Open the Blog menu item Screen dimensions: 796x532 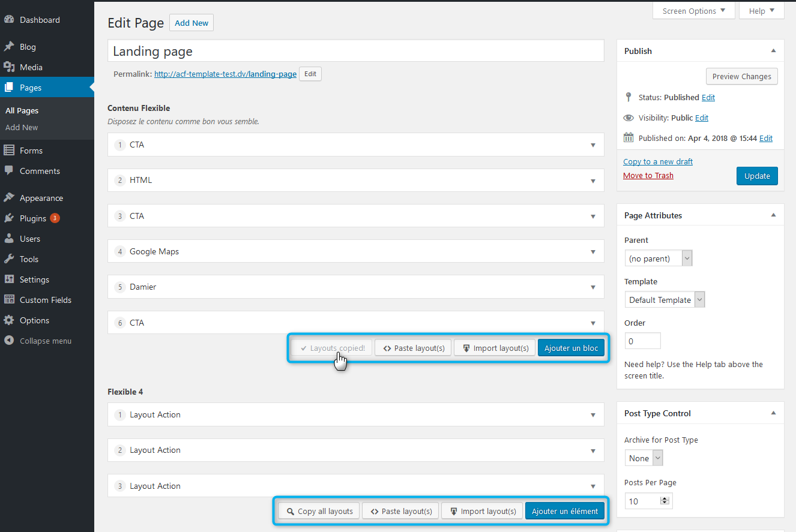(28, 47)
